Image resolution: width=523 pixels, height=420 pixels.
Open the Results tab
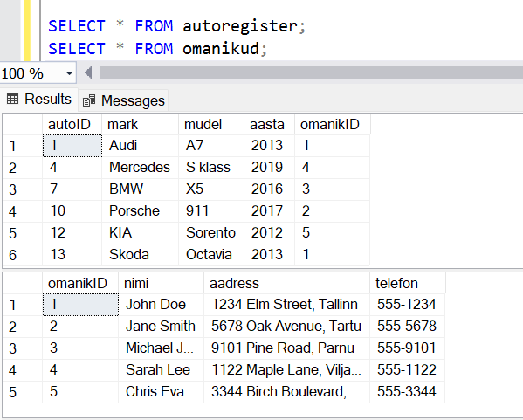click(x=39, y=100)
